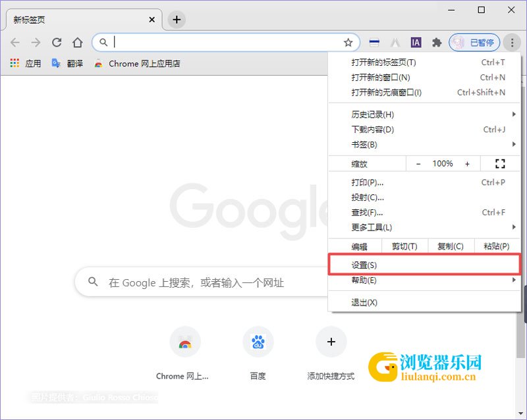This screenshot has height=420, width=527.
Task: Expand the 更多工具(L) submenu
Action: point(424,228)
